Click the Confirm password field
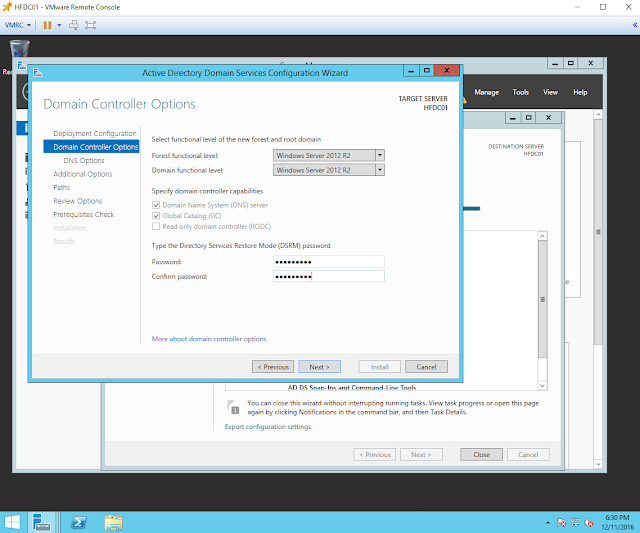 click(329, 276)
